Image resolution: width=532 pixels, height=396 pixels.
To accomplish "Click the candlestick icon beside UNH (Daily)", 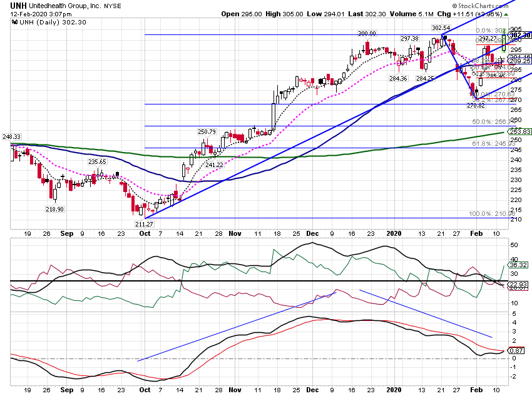I will coord(14,23).
